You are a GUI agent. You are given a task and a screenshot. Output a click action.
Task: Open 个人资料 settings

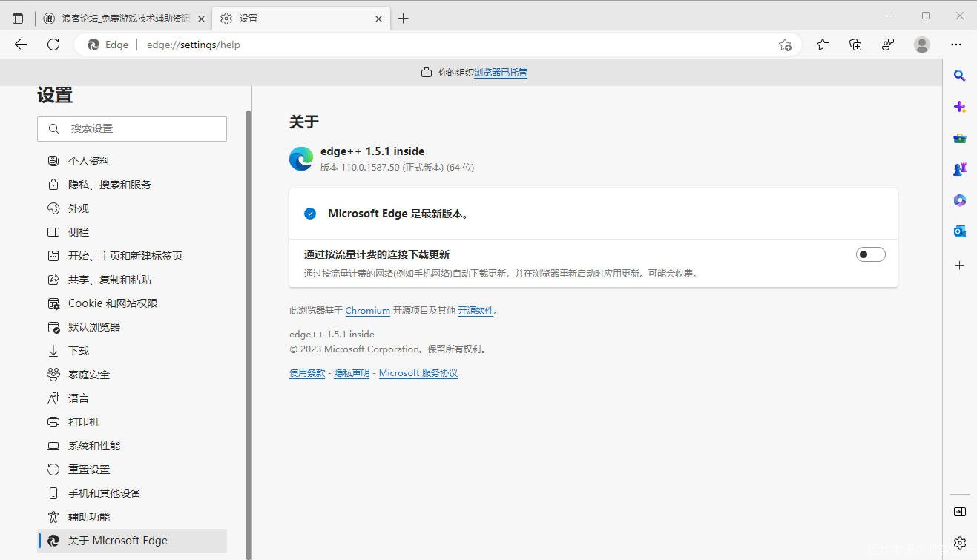[x=132, y=161]
